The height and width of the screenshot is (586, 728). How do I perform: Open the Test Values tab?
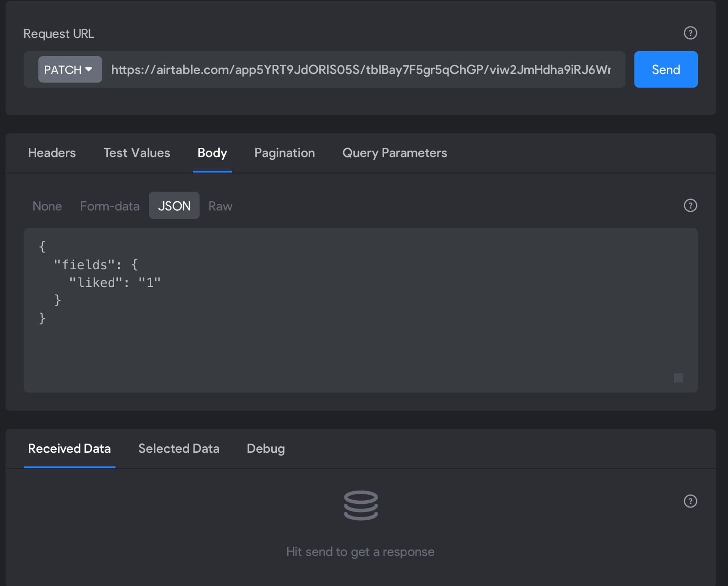pyautogui.click(x=137, y=153)
